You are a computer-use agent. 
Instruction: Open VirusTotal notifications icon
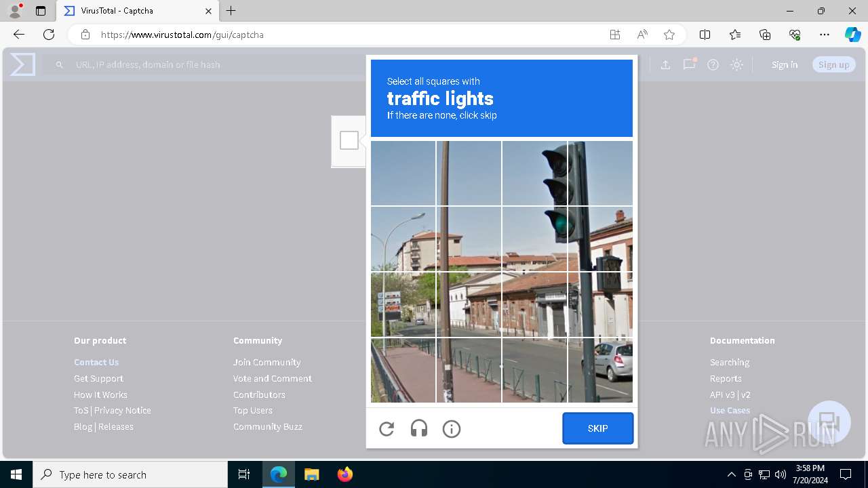pos(690,64)
